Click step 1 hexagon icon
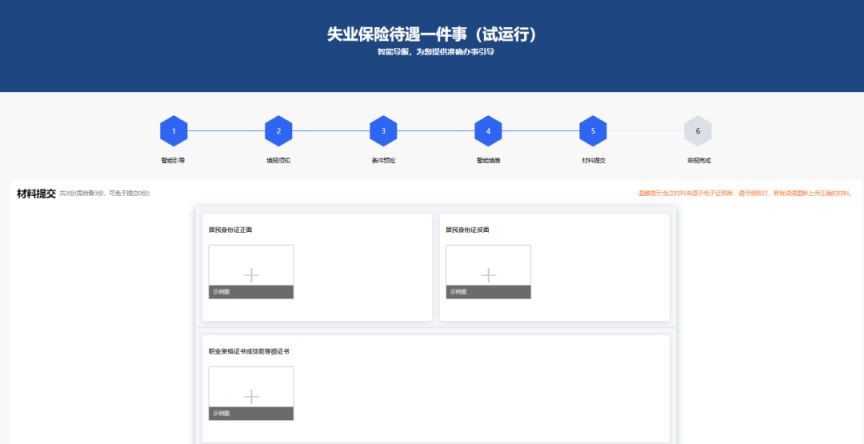Viewport: 864px width, 444px height. click(x=173, y=131)
